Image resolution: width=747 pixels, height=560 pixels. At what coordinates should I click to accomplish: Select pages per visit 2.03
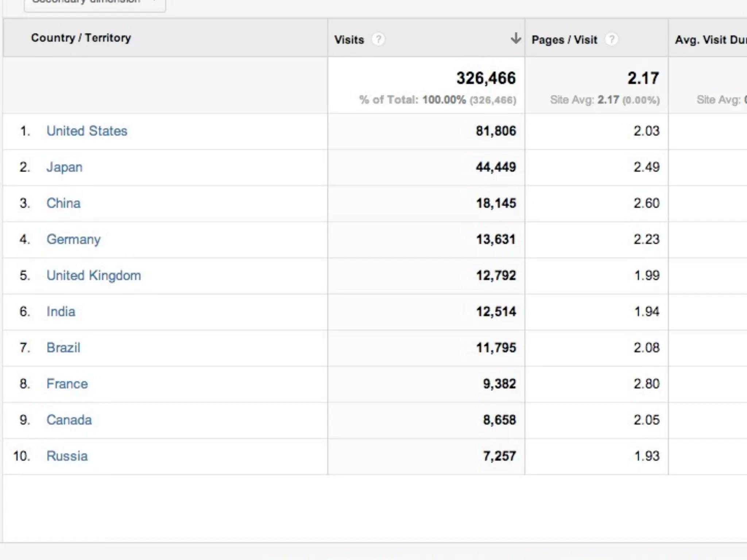(647, 131)
